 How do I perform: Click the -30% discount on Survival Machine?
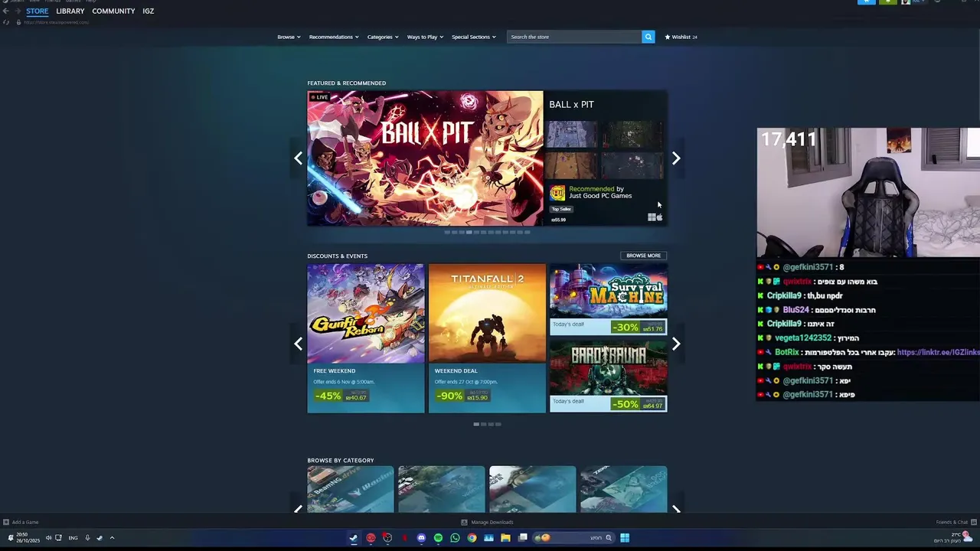[x=626, y=328]
